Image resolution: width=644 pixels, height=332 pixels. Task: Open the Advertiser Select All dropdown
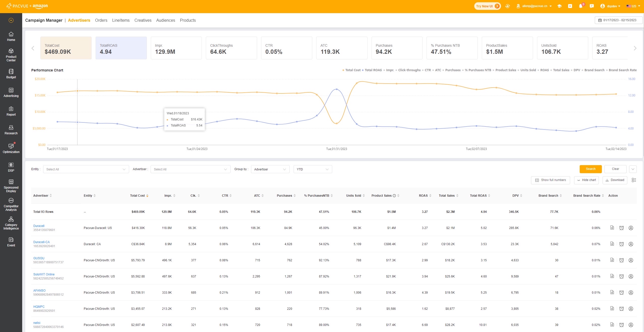[x=191, y=169]
